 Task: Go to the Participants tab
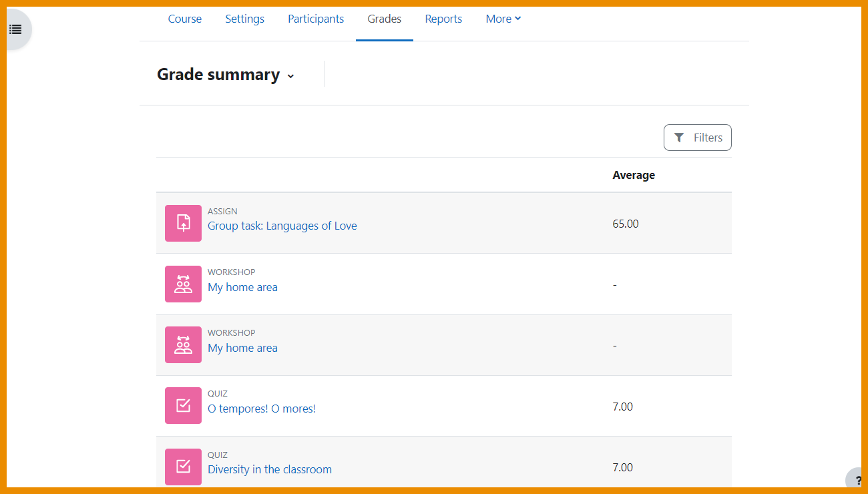[x=316, y=19]
